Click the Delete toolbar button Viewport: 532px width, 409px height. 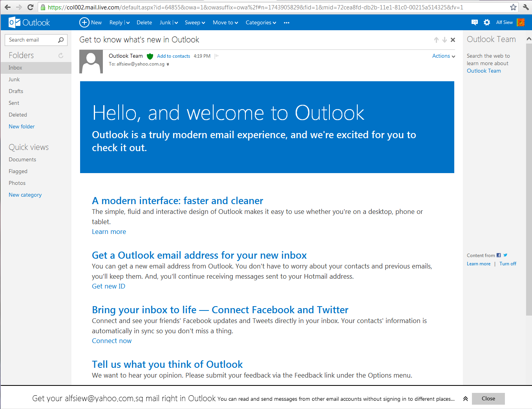click(144, 23)
